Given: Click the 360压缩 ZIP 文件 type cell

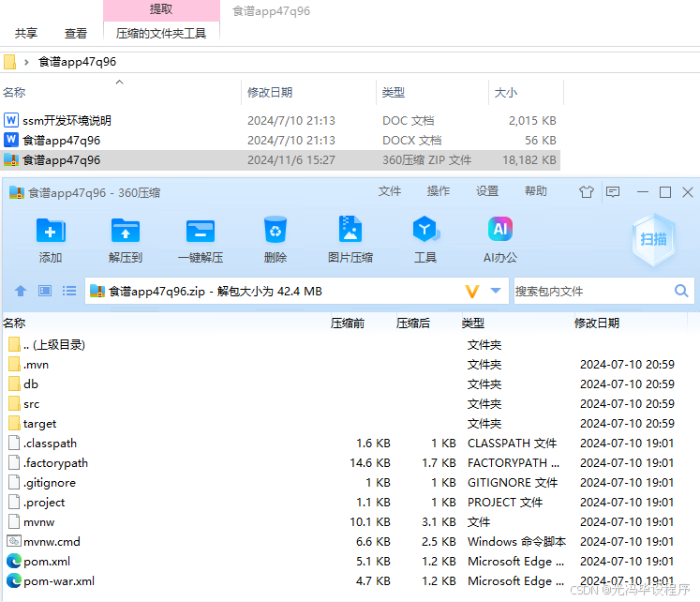Looking at the screenshot, I should (x=426, y=160).
